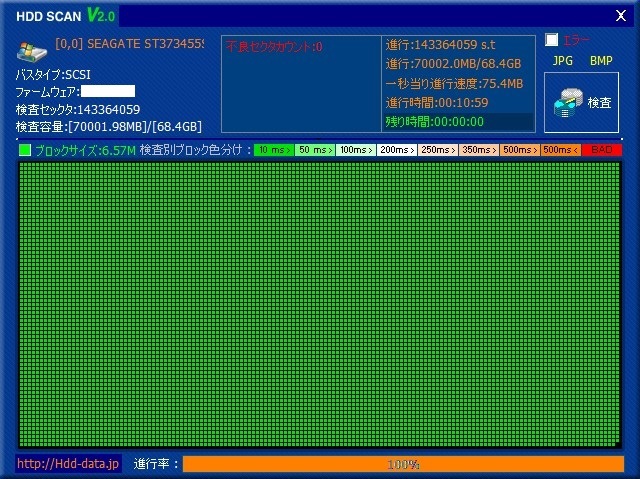Click the 50 ms legend swatch
The image size is (640, 479).
coord(315,150)
